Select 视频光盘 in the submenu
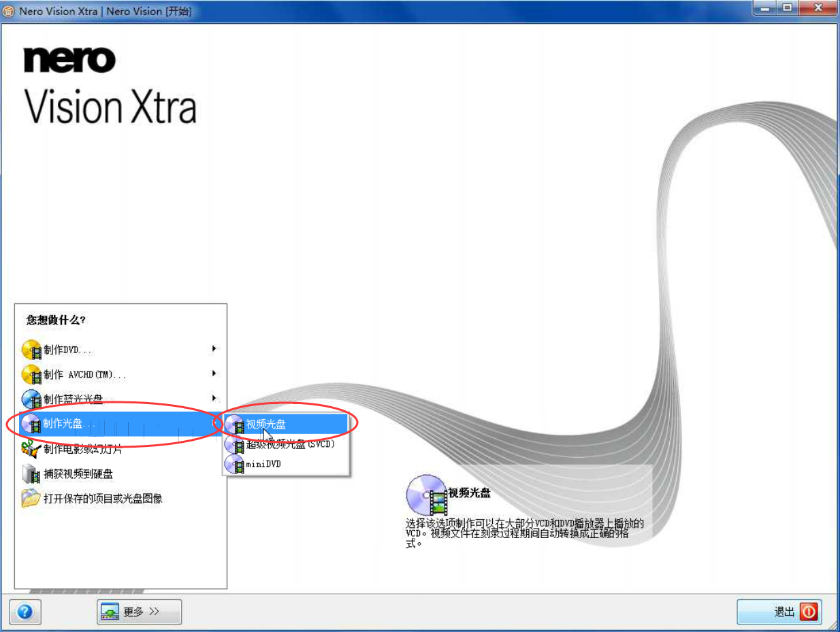840x632 pixels. pyautogui.click(x=286, y=424)
